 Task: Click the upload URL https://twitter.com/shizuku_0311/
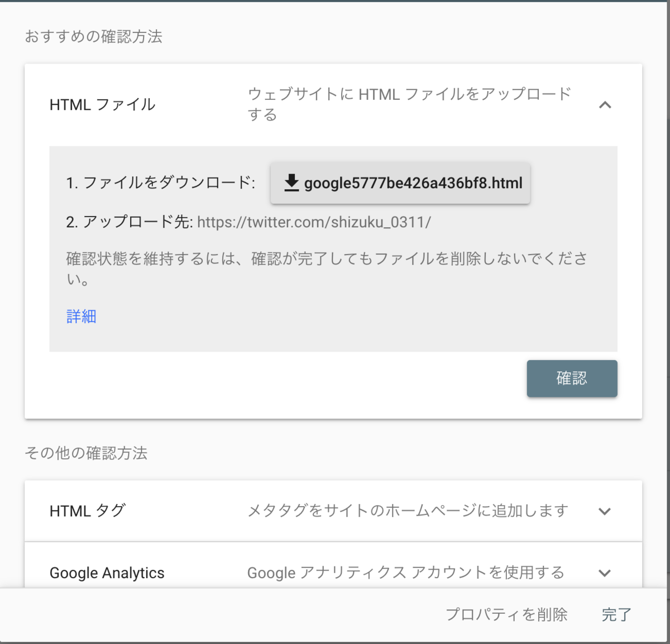314,222
